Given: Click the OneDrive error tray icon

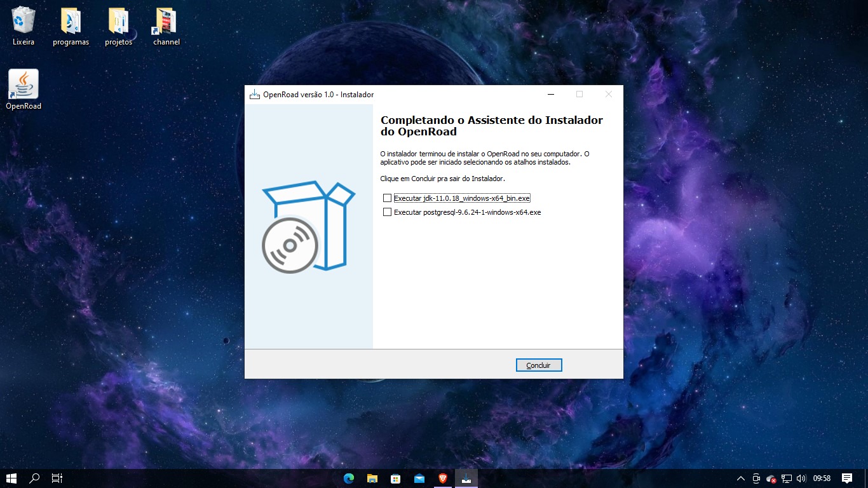Looking at the screenshot, I should tap(771, 478).
